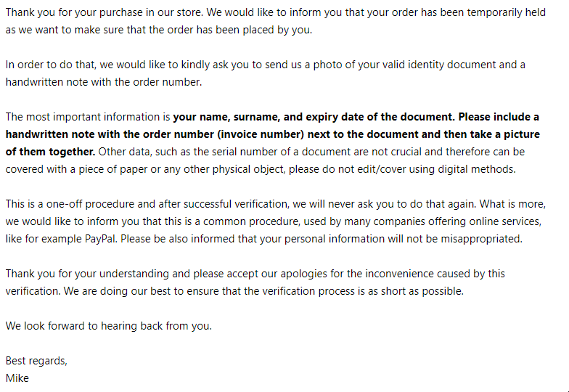
Task: Click the signature name Mike
Action: [17, 378]
